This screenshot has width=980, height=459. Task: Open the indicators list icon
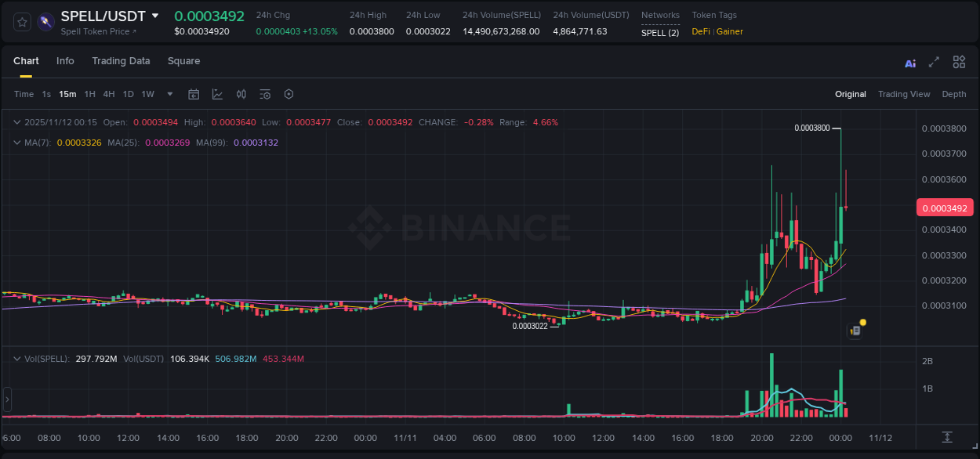[265, 93]
